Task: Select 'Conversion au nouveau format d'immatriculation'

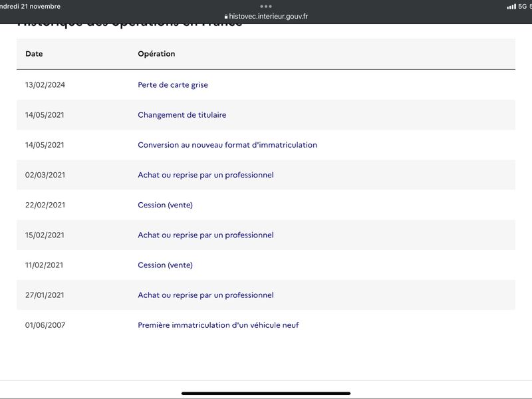Action: [x=227, y=145]
